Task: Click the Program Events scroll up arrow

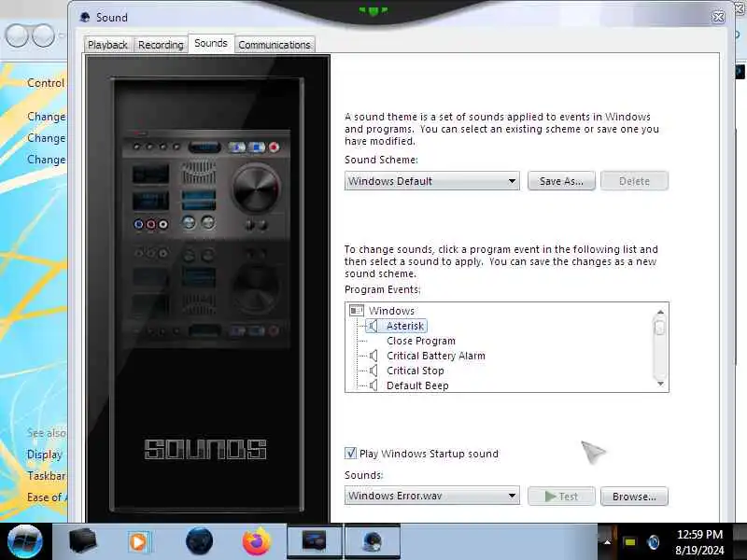Action: (x=660, y=312)
